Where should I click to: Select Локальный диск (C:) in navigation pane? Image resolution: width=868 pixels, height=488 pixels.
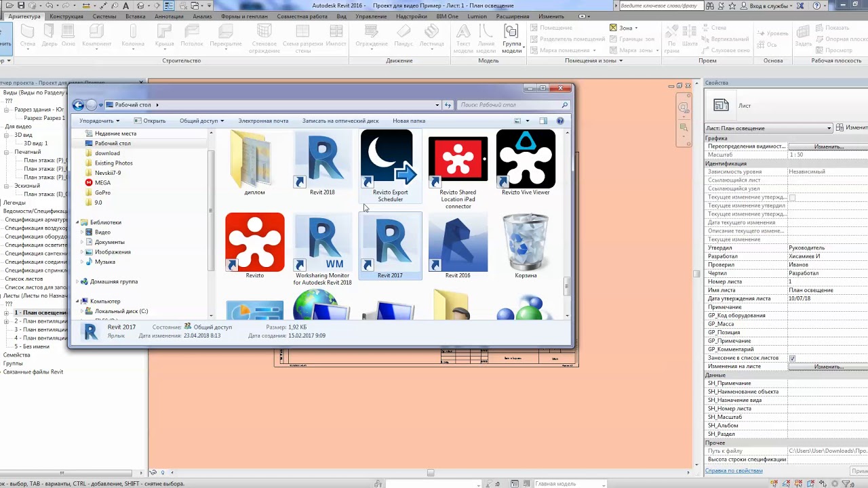pos(120,311)
